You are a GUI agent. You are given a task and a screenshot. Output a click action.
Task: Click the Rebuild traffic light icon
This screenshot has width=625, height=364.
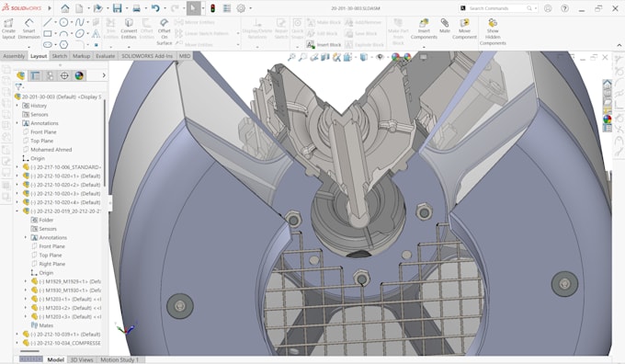coord(213,8)
